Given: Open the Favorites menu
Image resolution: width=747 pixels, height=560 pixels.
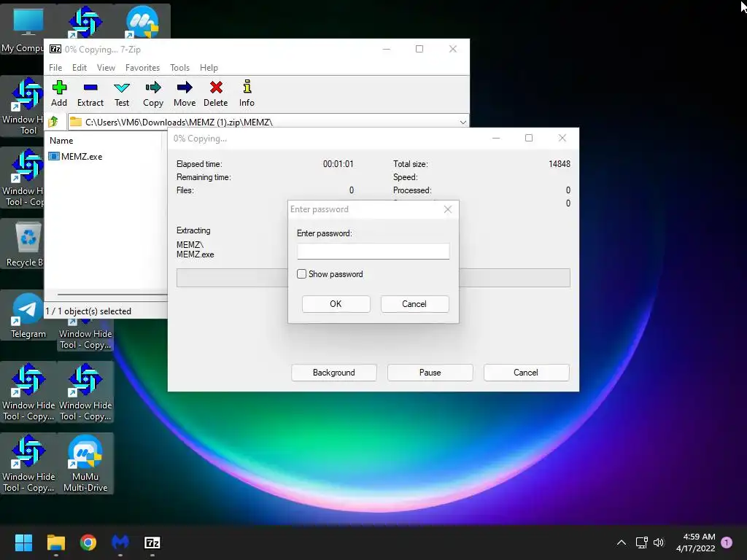Looking at the screenshot, I should tap(142, 68).
